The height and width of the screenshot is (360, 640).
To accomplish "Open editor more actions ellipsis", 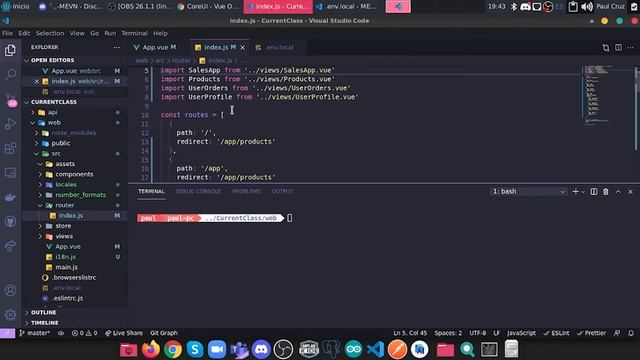I will (x=631, y=48).
